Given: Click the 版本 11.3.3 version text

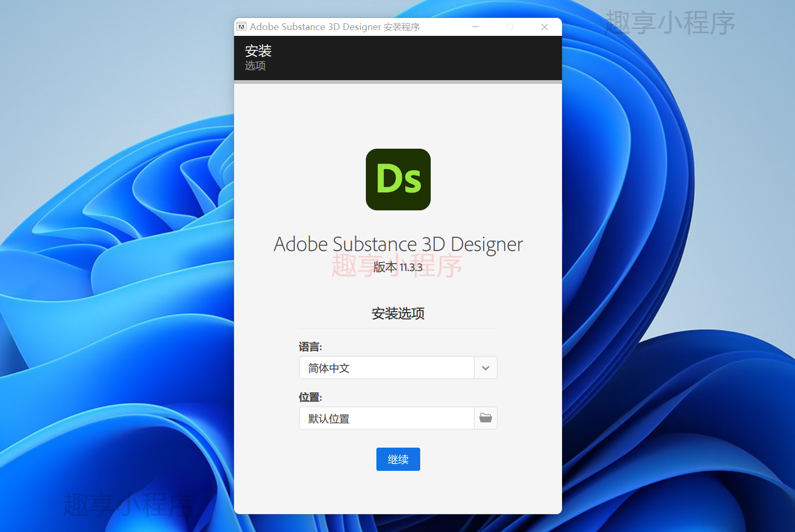Looking at the screenshot, I should coord(398,267).
